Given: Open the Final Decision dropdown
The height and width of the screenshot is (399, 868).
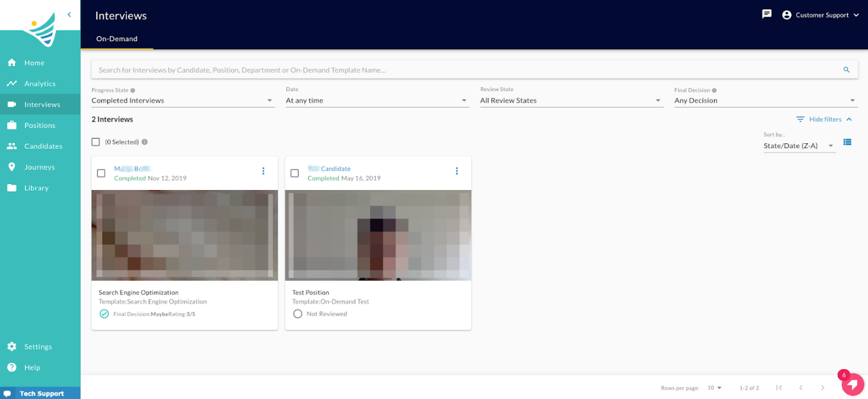Looking at the screenshot, I should click(x=766, y=100).
